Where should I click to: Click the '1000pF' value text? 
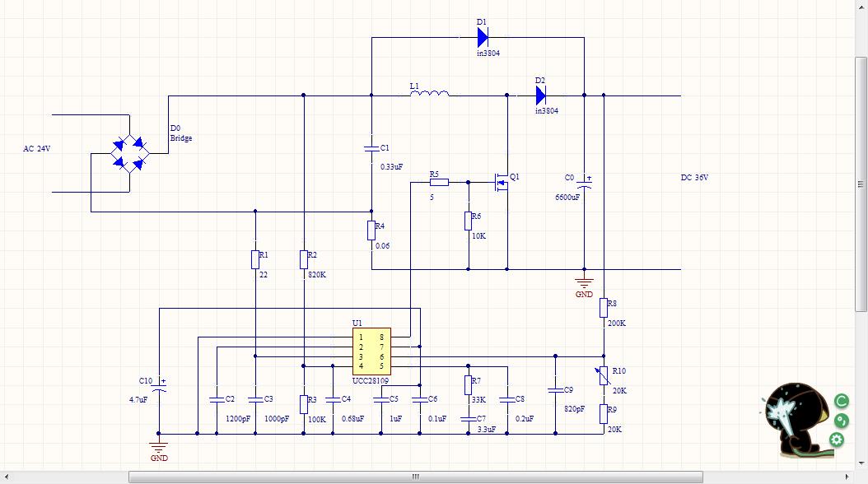pyautogui.click(x=277, y=419)
